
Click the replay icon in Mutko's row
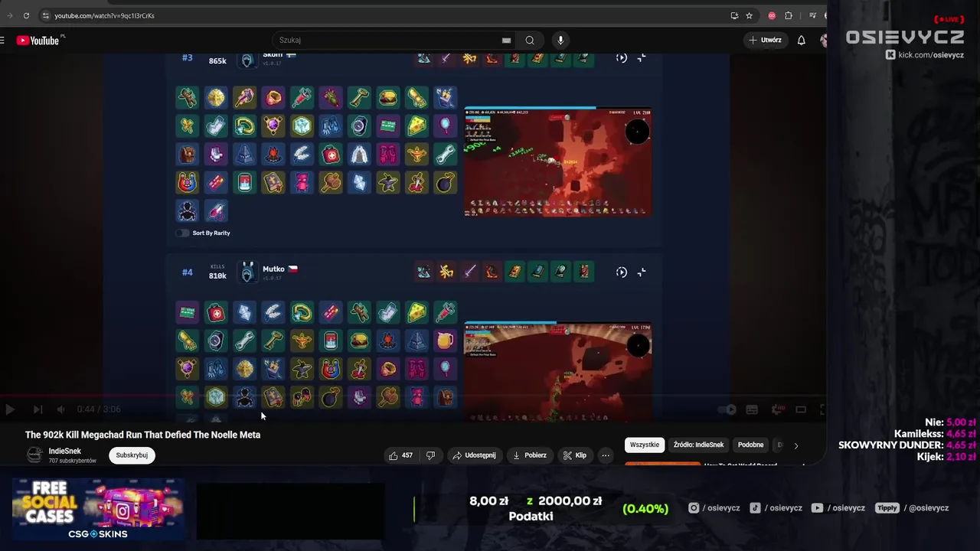(x=622, y=272)
